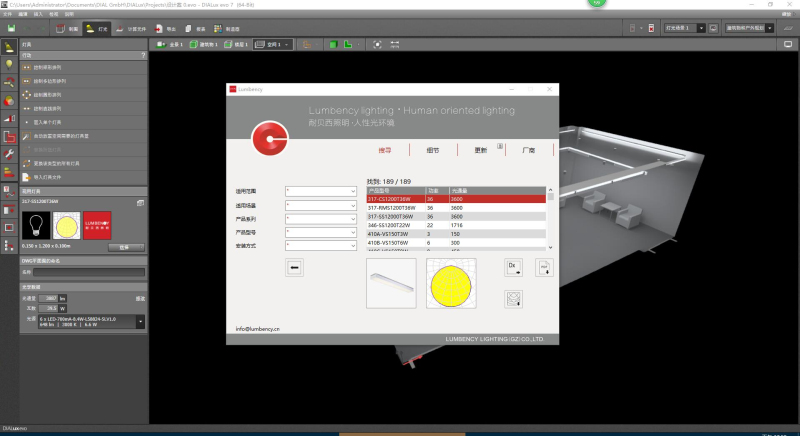
Task: Open the second filter dropdown in Lumbency dialog
Action: pyautogui.click(x=321, y=206)
